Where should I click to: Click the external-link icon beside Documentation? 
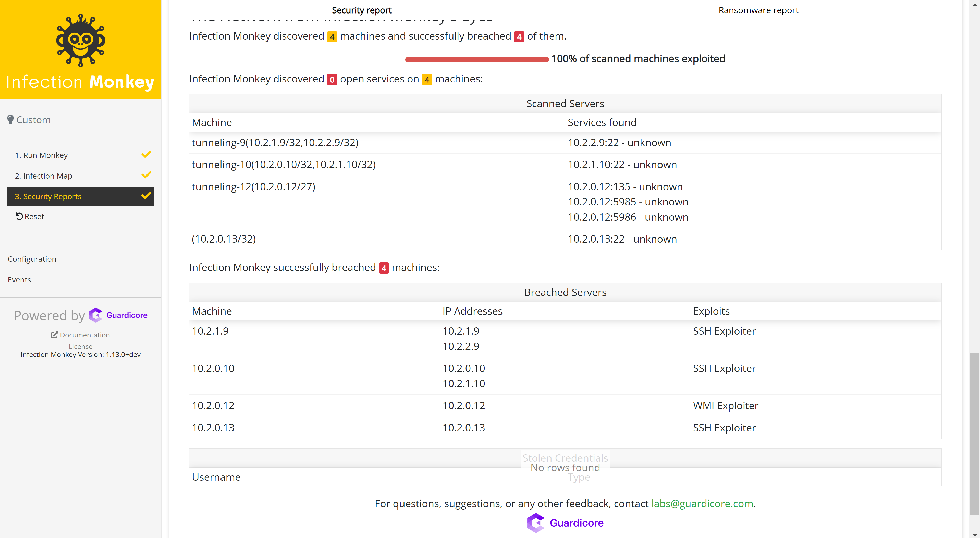[55, 335]
